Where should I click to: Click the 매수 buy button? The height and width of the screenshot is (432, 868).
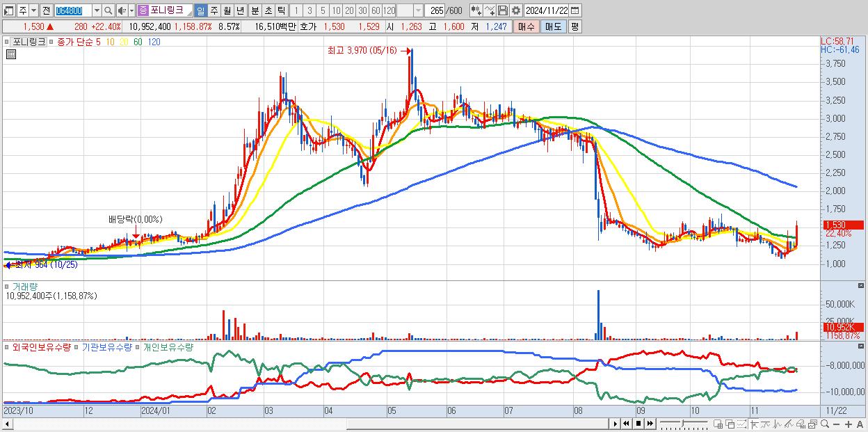click(x=527, y=26)
